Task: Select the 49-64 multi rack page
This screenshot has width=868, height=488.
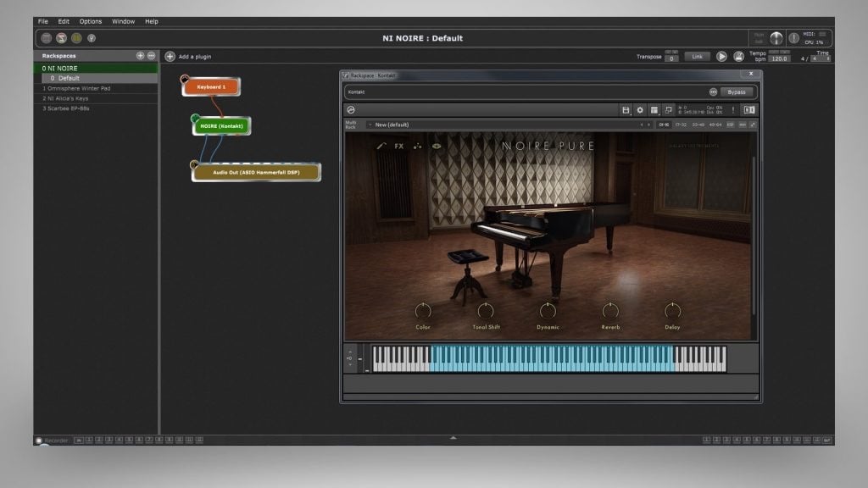Action: point(715,125)
